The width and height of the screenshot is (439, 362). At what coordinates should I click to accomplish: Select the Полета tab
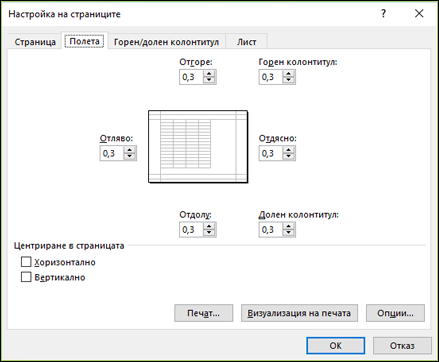(x=85, y=41)
